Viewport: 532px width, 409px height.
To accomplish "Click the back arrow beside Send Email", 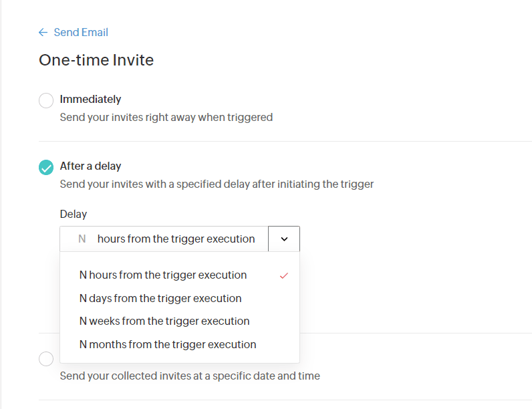I will [43, 33].
